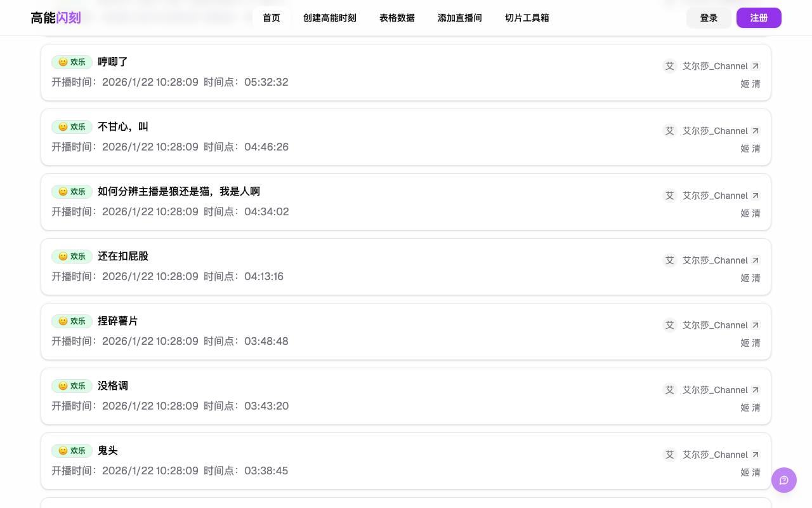Open channel arrow icon on 没格调 card
This screenshot has height=508, width=812.
(756, 390)
